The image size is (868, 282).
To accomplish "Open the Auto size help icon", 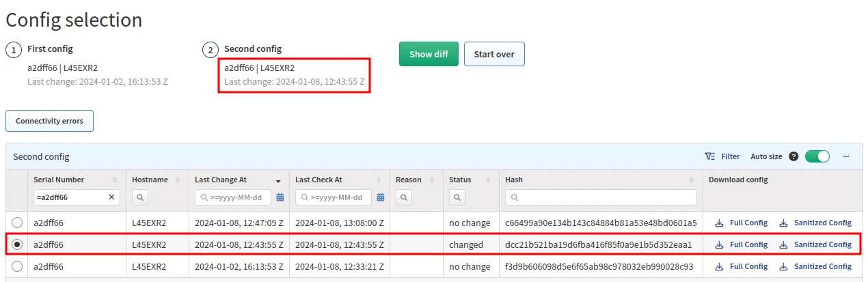I will [x=794, y=156].
